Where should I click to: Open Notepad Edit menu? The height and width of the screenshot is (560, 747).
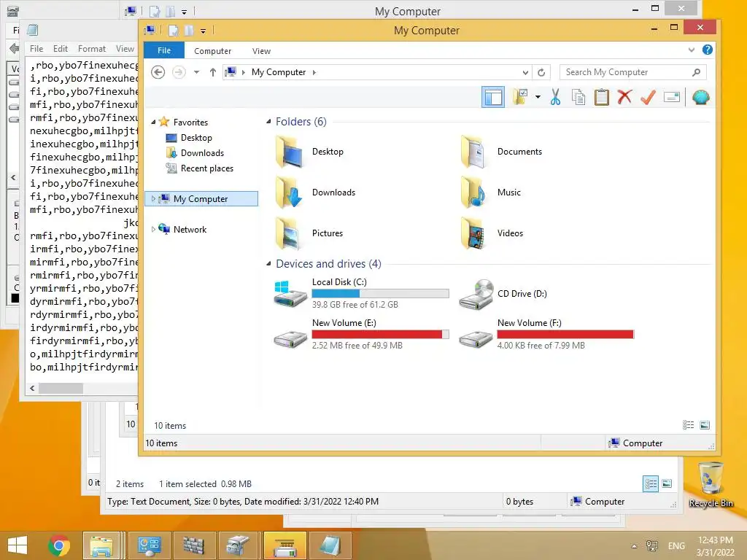click(60, 49)
